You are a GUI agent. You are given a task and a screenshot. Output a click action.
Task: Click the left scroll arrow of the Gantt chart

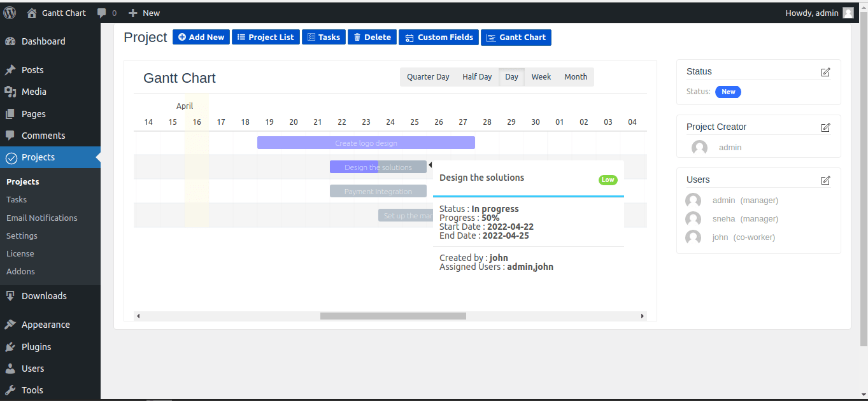pyautogui.click(x=138, y=315)
